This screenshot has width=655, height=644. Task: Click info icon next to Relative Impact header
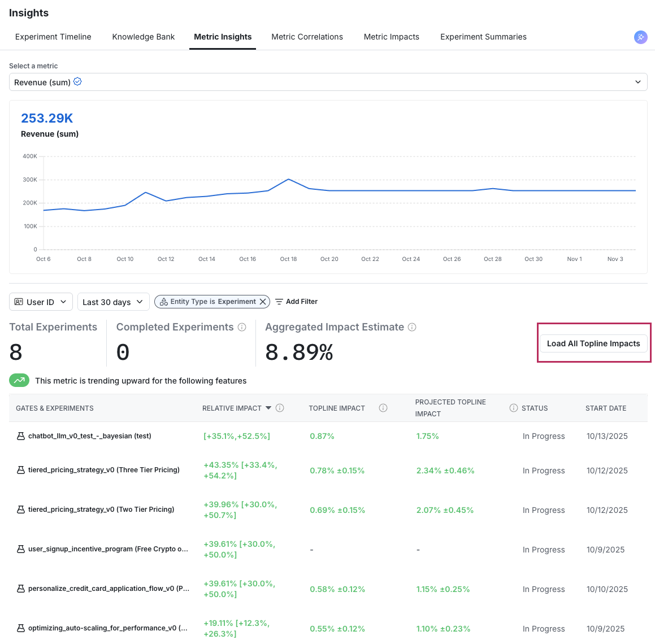pyautogui.click(x=280, y=408)
